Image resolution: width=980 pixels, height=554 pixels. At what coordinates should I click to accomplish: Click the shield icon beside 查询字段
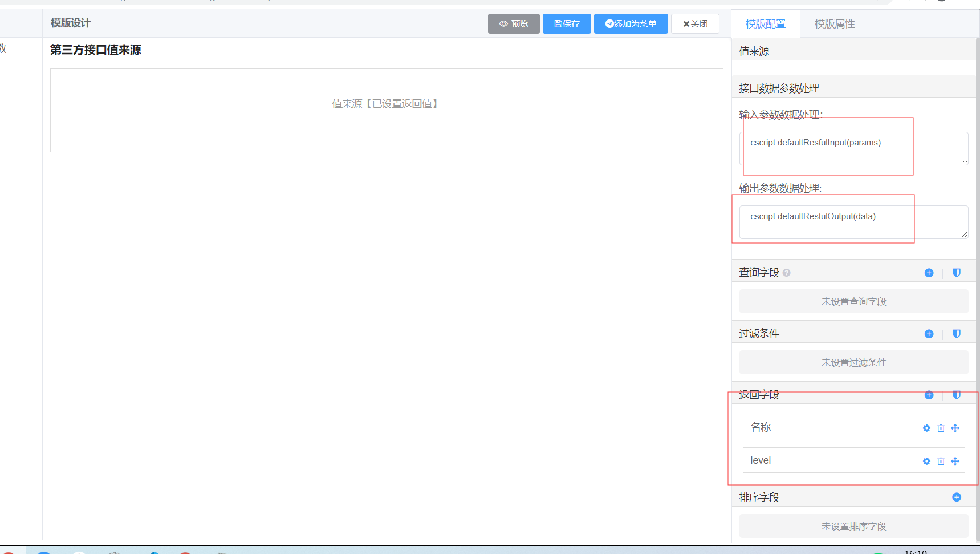(957, 273)
